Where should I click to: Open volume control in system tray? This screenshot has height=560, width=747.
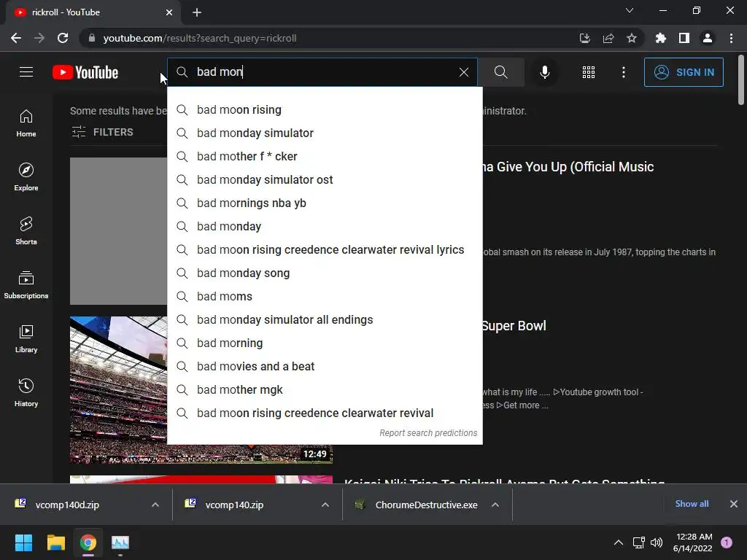[657, 542]
